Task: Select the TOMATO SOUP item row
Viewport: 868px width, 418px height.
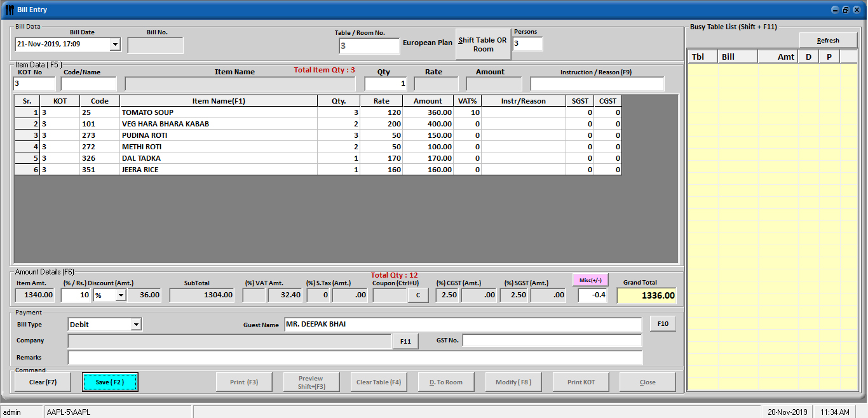Action: click(219, 112)
